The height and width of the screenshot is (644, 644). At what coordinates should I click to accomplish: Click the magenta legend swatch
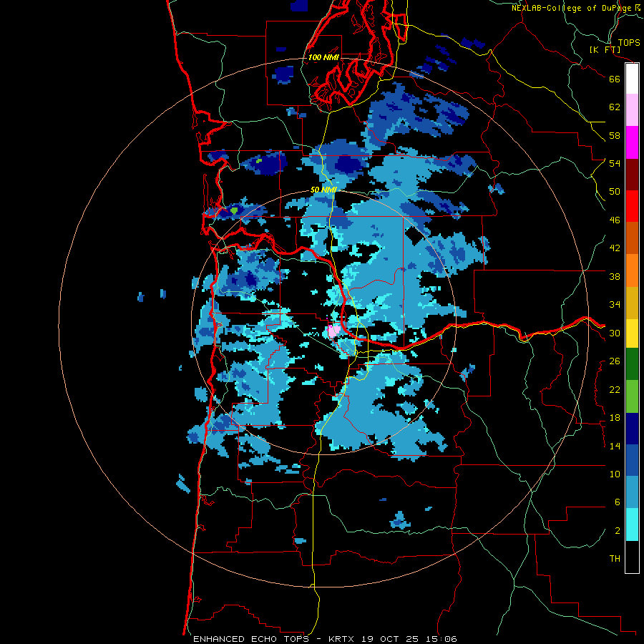pos(632,142)
